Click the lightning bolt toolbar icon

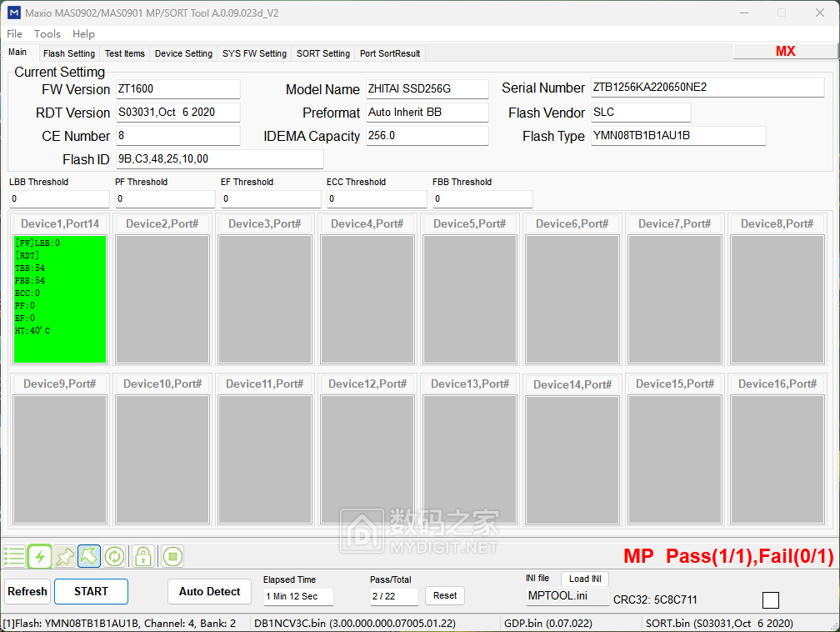point(40,556)
